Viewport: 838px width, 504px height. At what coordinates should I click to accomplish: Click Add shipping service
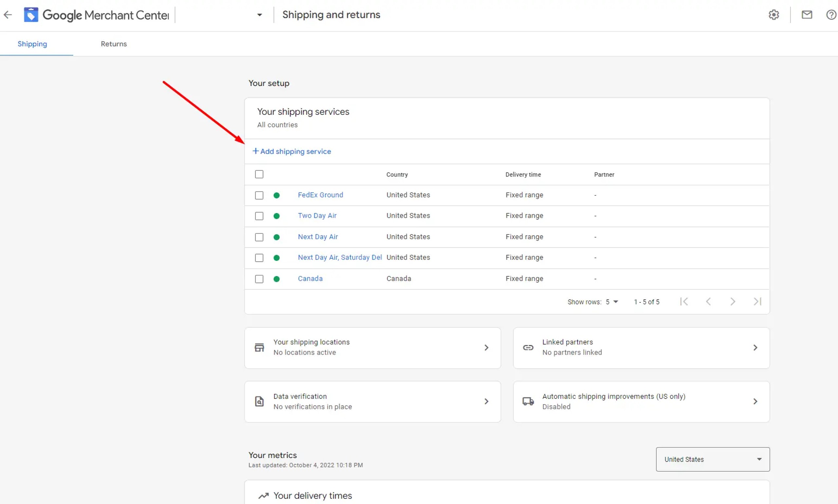pos(292,152)
